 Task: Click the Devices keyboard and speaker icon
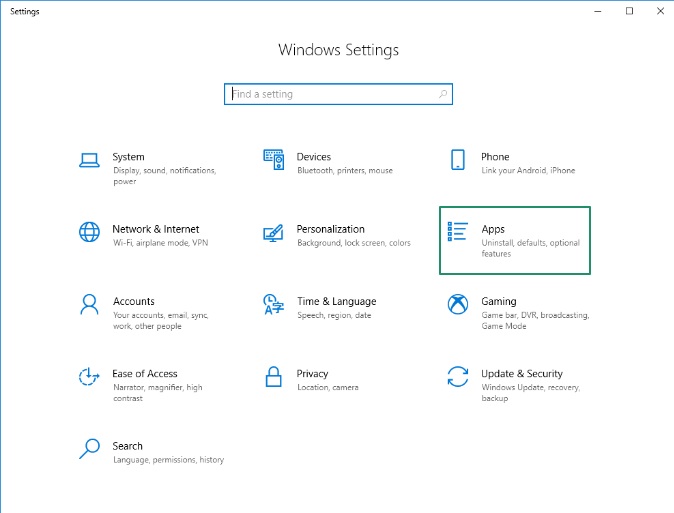click(x=274, y=160)
